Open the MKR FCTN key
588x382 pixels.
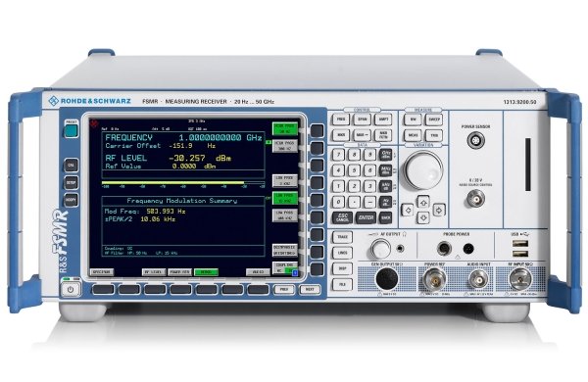[x=383, y=135]
